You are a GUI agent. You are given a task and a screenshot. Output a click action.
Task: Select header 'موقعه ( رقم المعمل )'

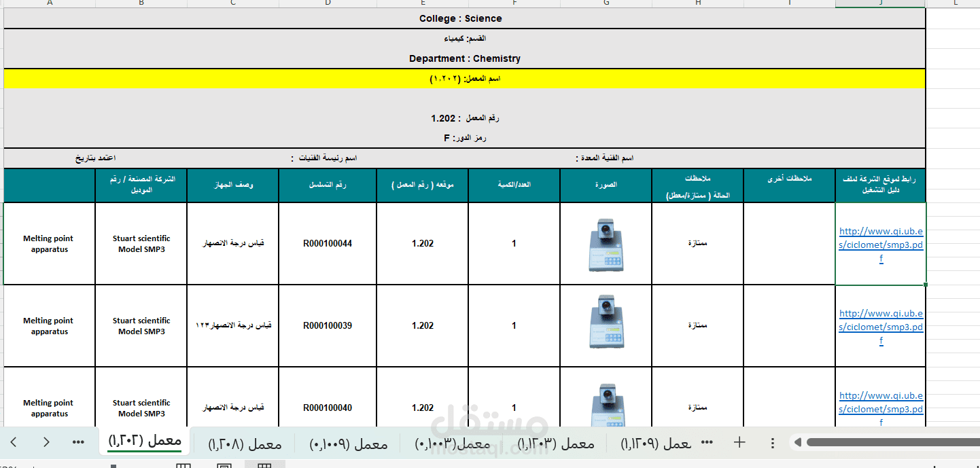(x=423, y=185)
